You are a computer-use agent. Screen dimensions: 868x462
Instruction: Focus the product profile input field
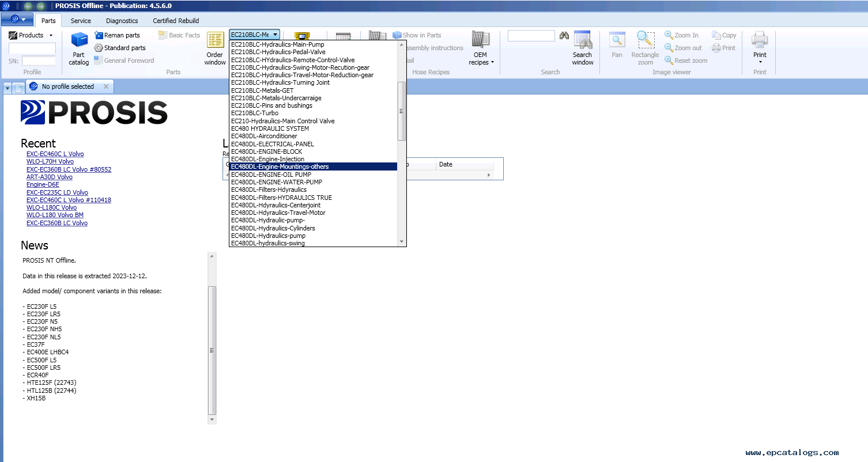click(x=32, y=48)
